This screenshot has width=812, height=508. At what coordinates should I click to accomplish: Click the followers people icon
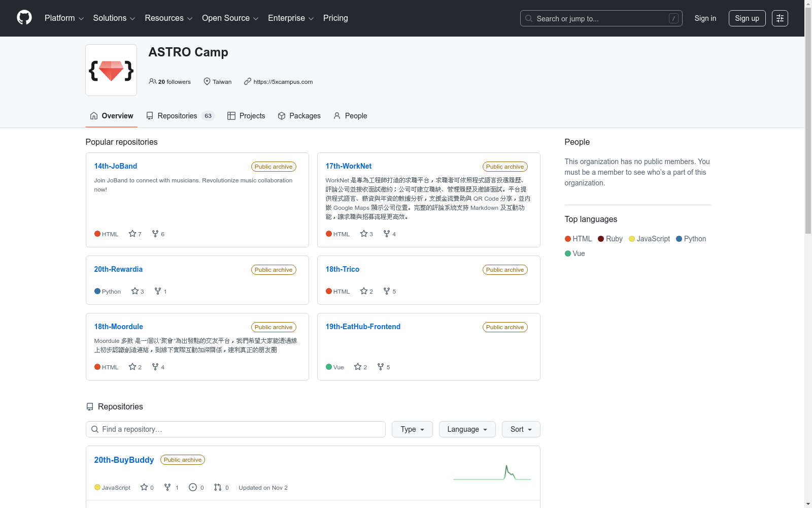coord(152,81)
